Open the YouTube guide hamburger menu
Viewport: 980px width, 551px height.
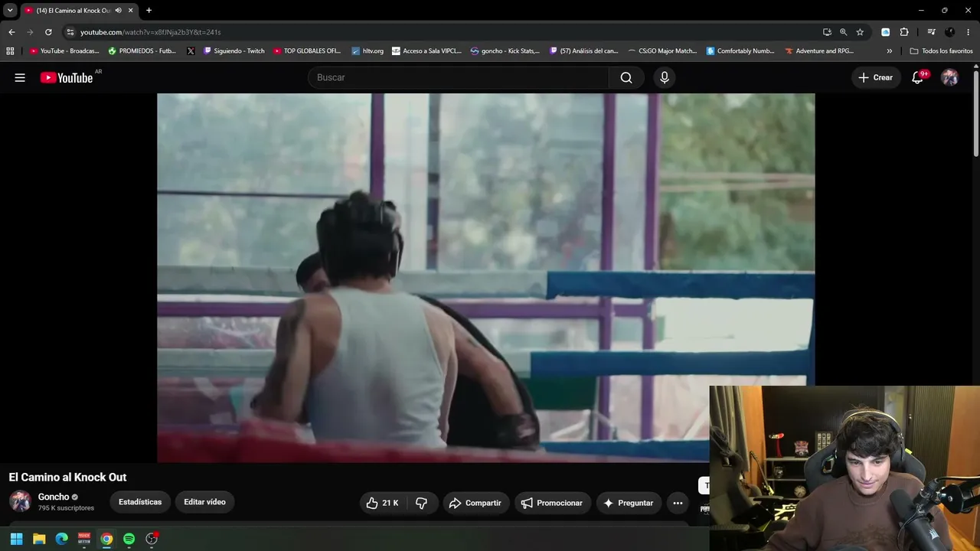(20, 77)
